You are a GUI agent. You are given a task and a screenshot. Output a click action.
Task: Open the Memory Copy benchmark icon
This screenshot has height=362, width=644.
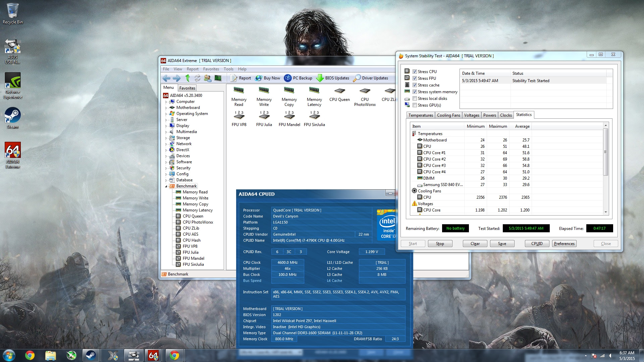[289, 97]
